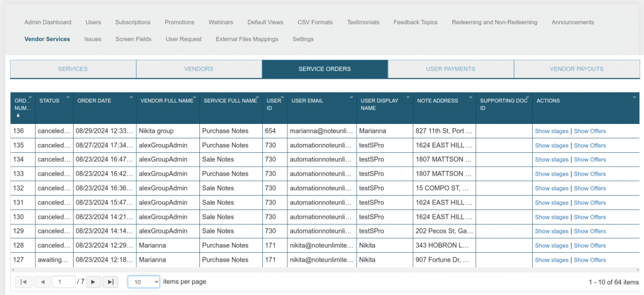Open the Note Address column menu icon
The width and height of the screenshot is (644, 295).
(470, 97)
